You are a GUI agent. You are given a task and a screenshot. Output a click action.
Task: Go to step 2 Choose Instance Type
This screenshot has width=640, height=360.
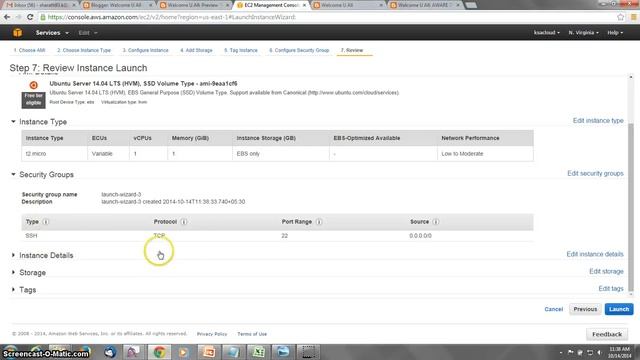pyautogui.click(x=84, y=50)
